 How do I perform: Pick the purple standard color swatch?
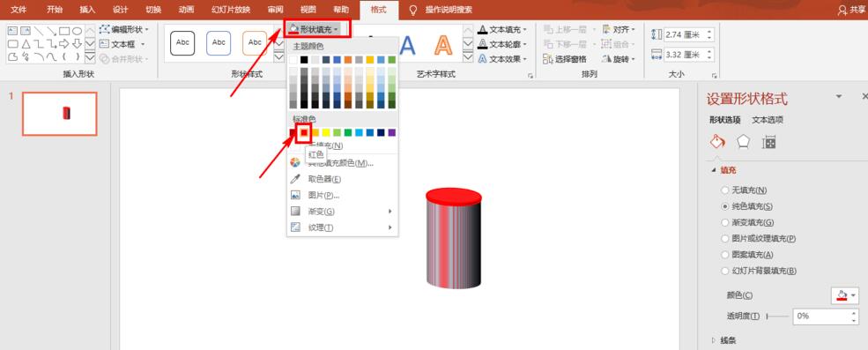392,132
